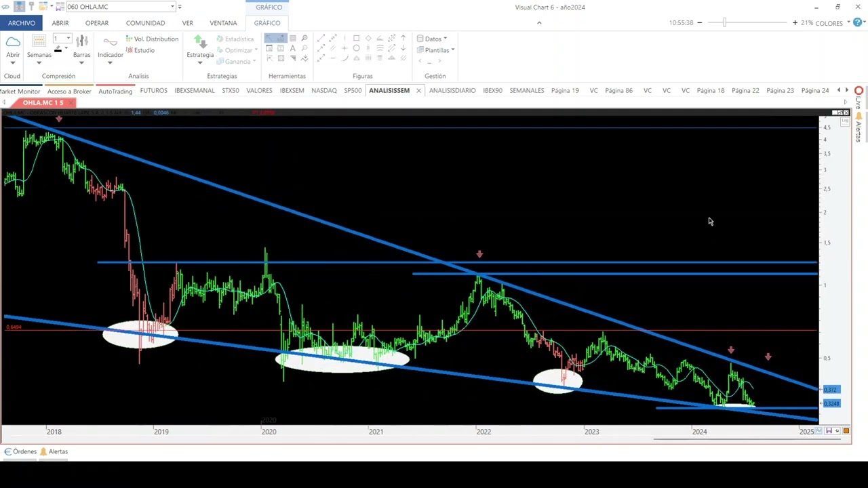Image resolution: width=868 pixels, height=488 pixels.
Task: Select the up arrow figure tool
Action: [403, 38]
